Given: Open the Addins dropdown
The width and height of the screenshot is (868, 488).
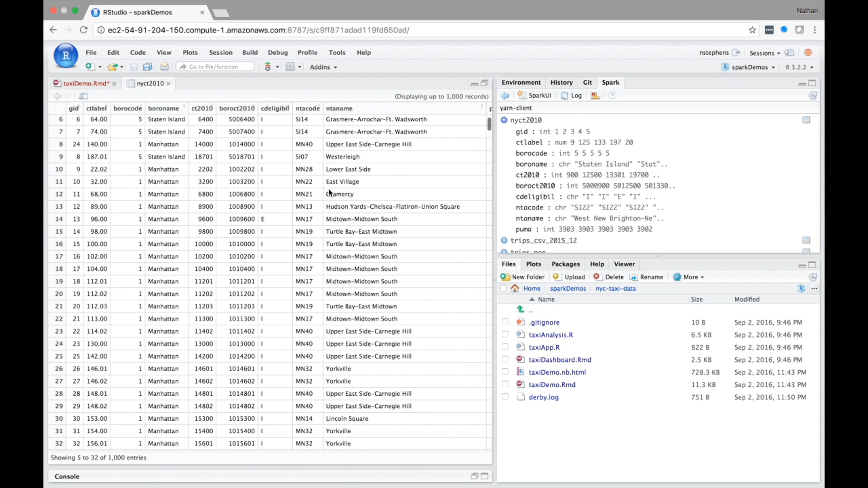Looking at the screenshot, I should pos(323,67).
